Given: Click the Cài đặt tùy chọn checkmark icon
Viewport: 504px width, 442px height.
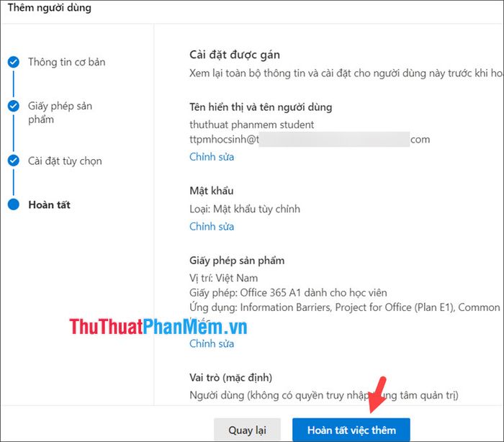Looking at the screenshot, I should (14, 161).
